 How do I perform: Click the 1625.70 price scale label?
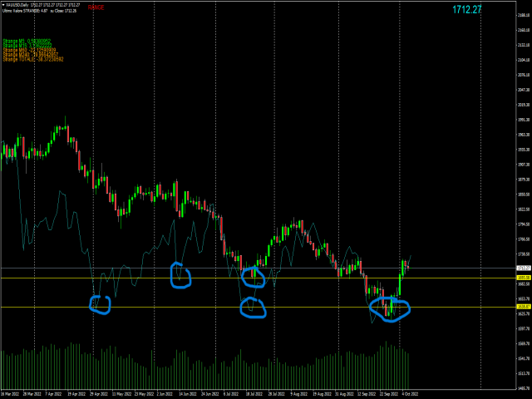tap(524, 314)
